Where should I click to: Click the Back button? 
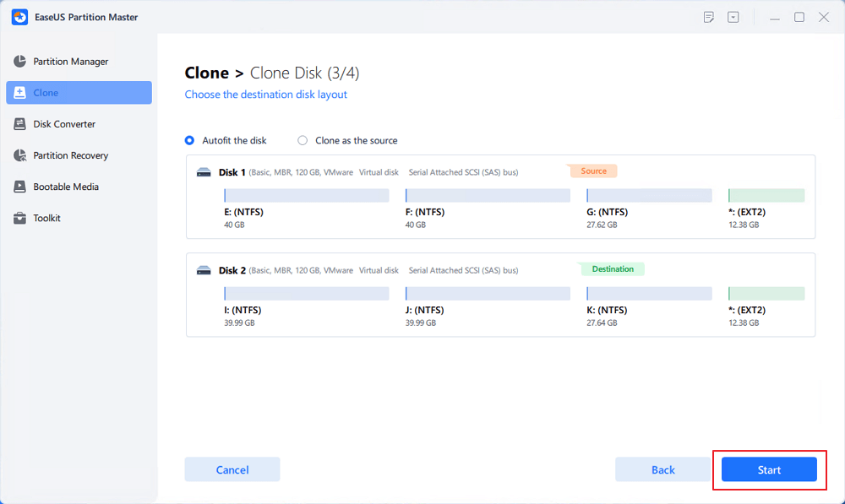[x=662, y=469]
